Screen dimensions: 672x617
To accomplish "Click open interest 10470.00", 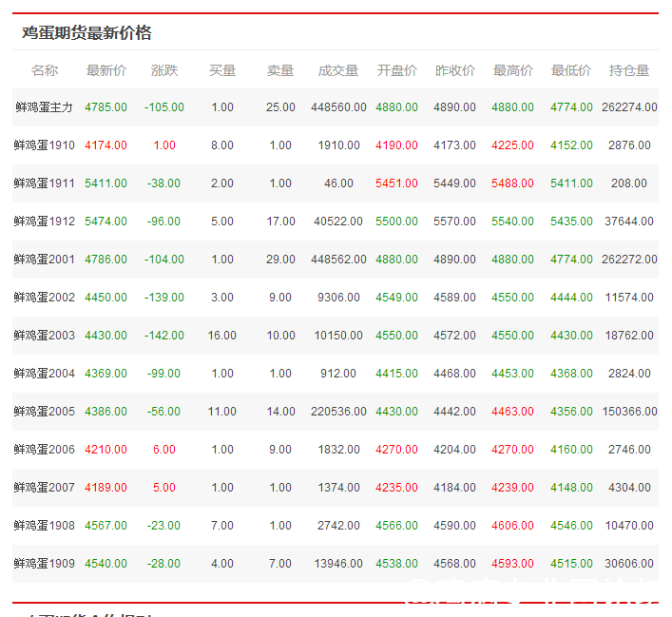I will point(629,526).
